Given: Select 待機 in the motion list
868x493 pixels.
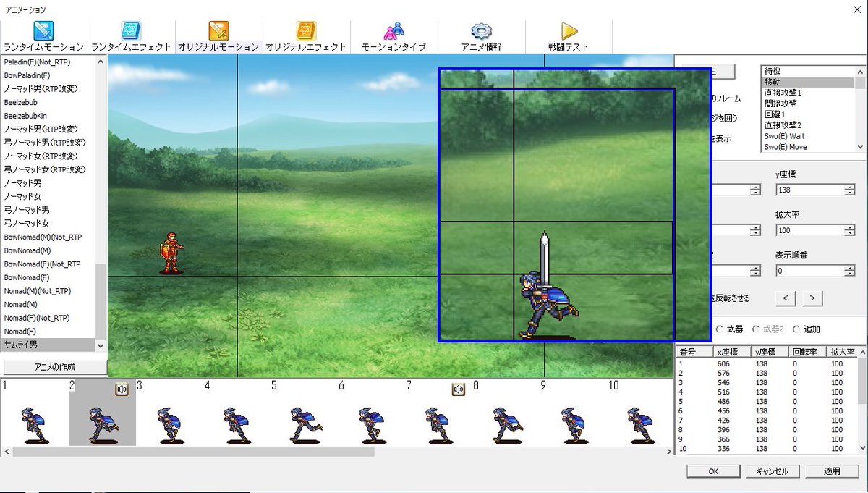Looking at the screenshot, I should (x=808, y=72).
